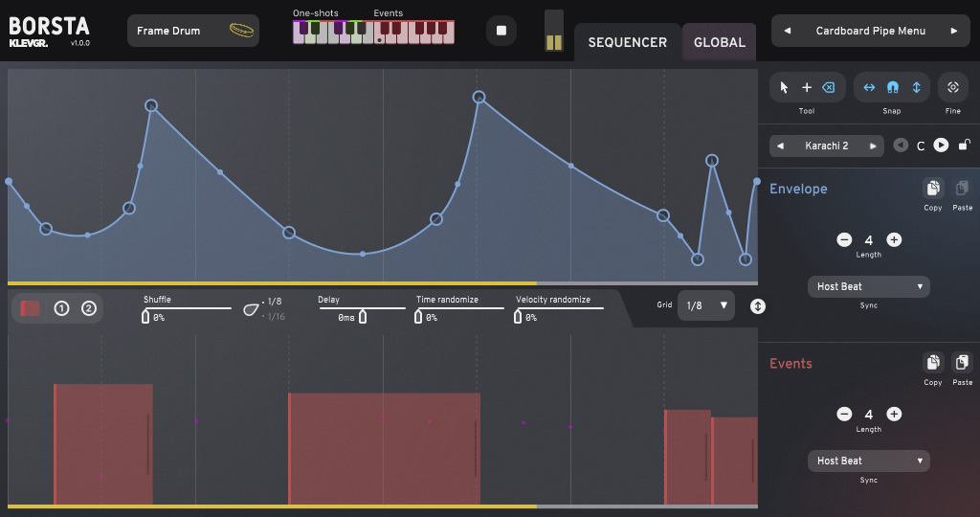Decrease Events length with minus
The width and height of the screenshot is (980, 517).
click(844, 414)
